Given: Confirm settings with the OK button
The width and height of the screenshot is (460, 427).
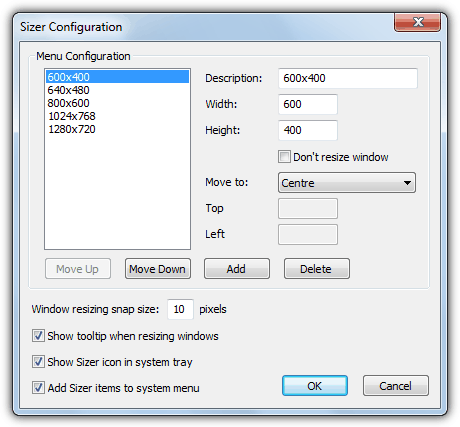Looking at the screenshot, I should tap(315, 386).
